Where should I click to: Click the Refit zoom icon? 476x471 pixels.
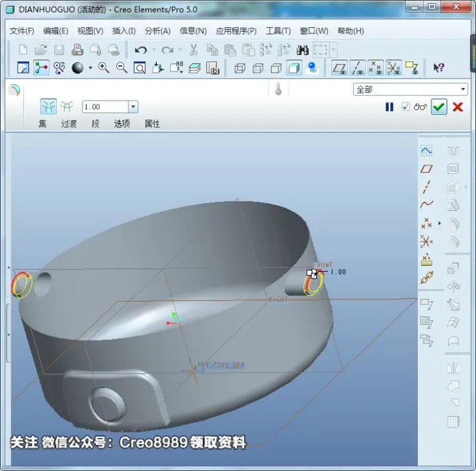(x=139, y=68)
